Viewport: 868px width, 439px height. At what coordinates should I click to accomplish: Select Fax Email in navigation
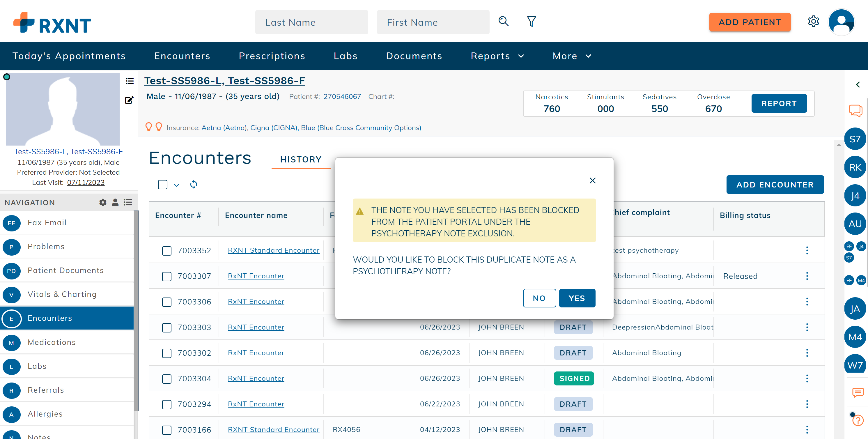click(x=67, y=223)
